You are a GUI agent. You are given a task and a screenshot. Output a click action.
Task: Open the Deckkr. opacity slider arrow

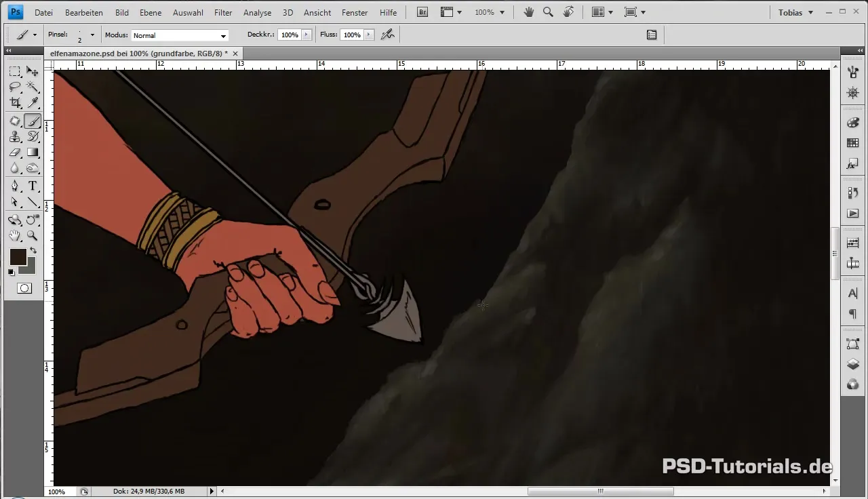tap(307, 35)
